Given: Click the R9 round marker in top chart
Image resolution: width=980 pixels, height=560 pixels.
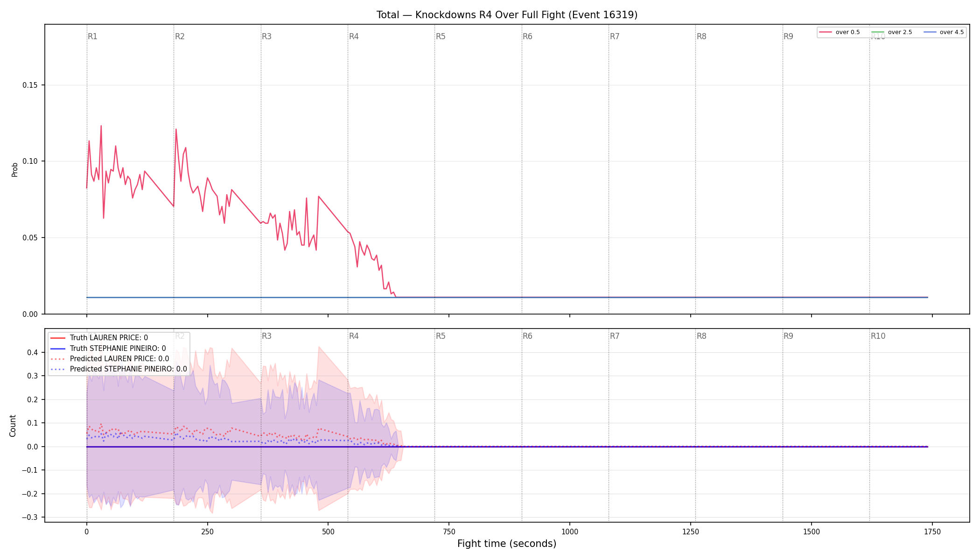Looking at the screenshot, I should click(x=788, y=36).
